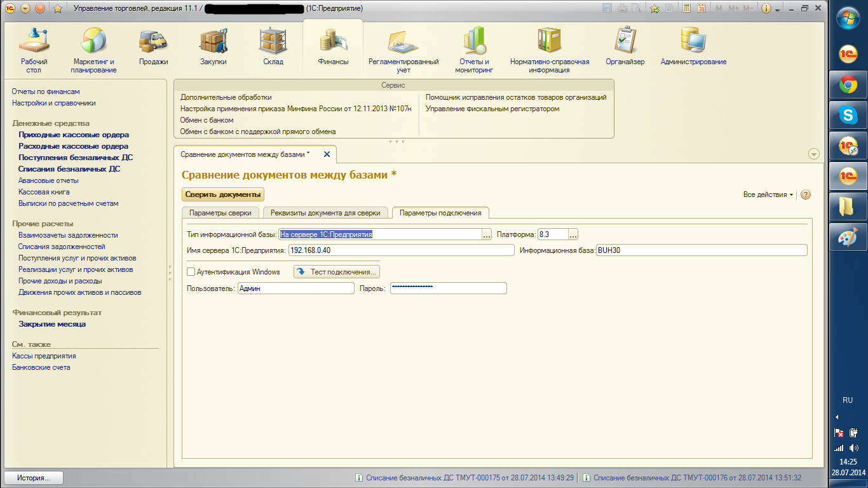This screenshot has width=868, height=488.
Task: Open Отчеты по финансам link
Action: click(x=46, y=91)
